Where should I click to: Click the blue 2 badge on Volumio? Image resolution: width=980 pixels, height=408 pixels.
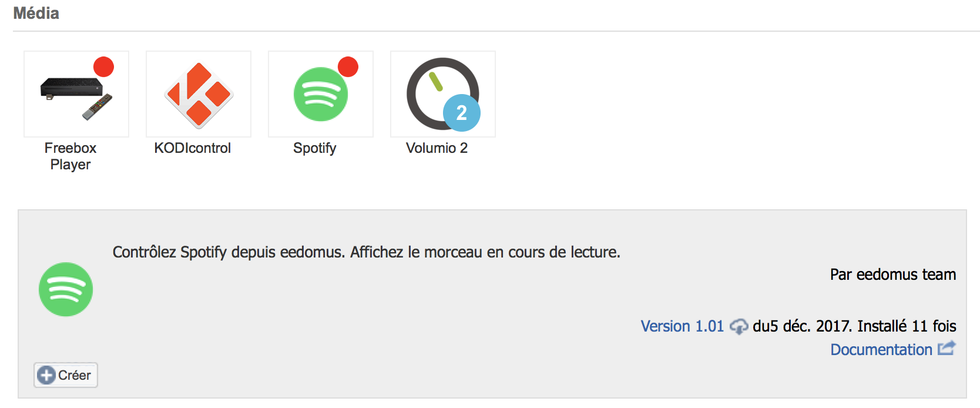point(461,112)
